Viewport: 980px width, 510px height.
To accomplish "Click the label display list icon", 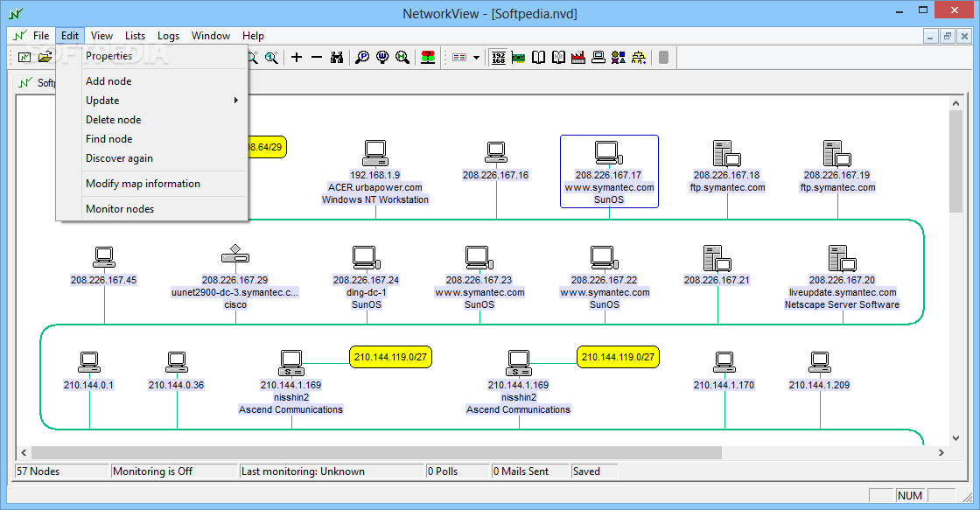I will click(x=459, y=58).
